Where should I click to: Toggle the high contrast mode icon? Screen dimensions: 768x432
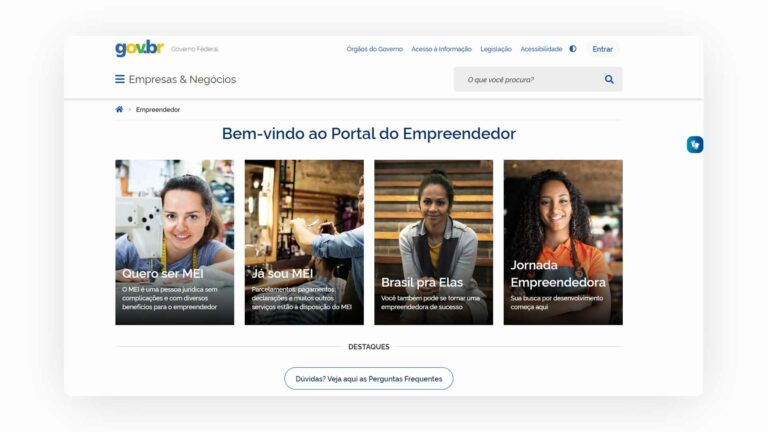(573, 49)
